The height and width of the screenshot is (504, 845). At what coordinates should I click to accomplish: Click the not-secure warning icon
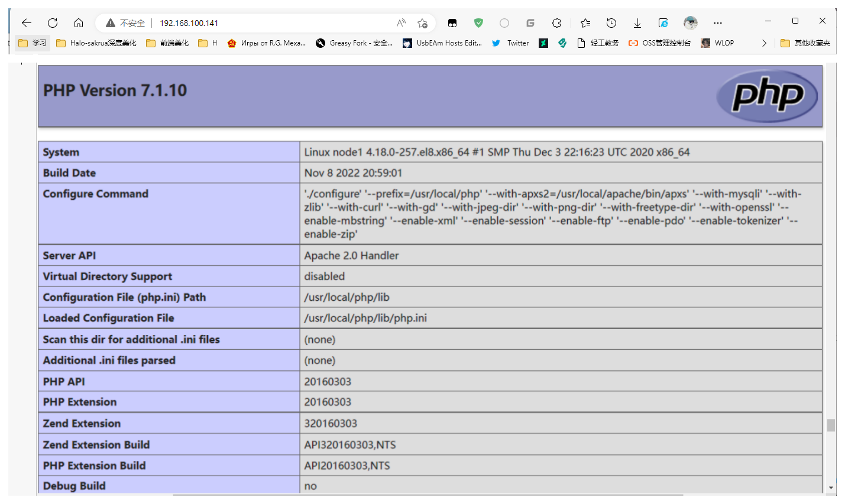point(111,23)
